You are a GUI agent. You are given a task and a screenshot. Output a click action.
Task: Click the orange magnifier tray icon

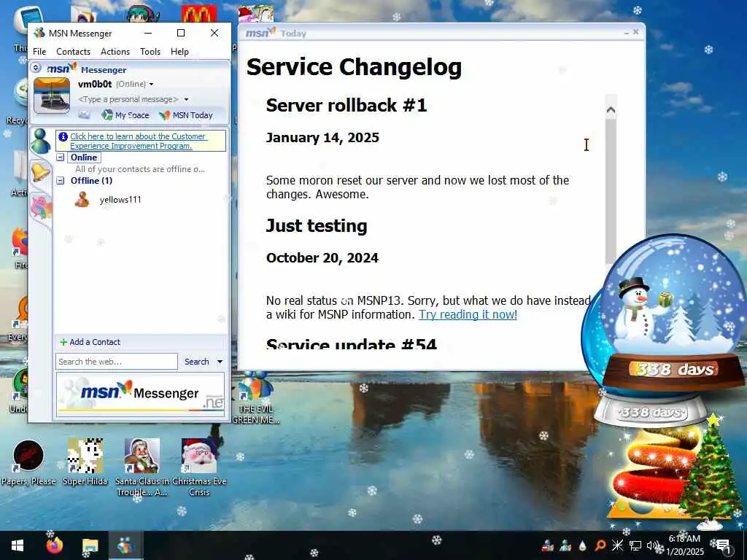tap(600, 545)
